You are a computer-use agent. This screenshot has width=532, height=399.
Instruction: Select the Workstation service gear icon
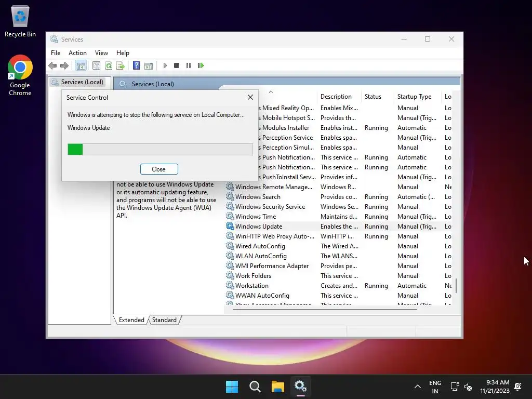tap(230, 285)
